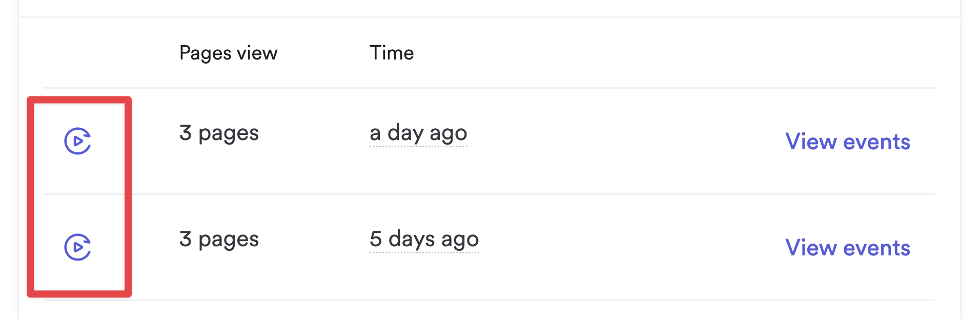This screenshot has height=319, width=980.
Task: Open View events for 5 days ago session
Action: 847,248
